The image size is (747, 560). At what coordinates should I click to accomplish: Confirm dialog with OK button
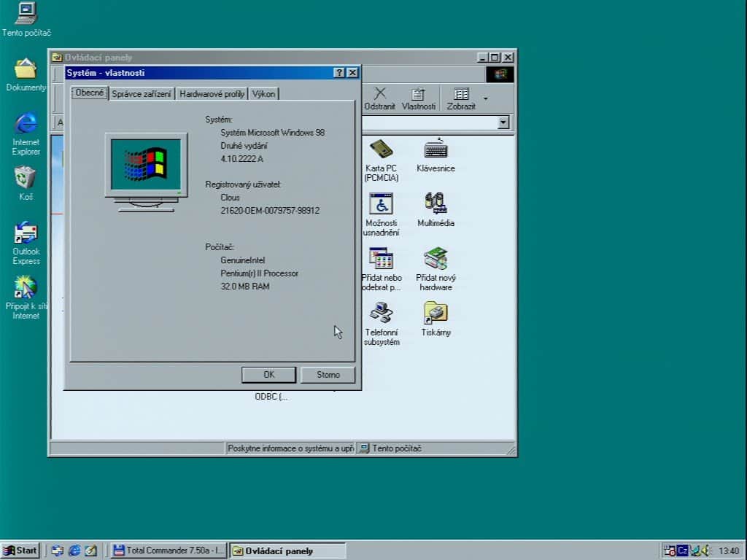[x=268, y=375]
